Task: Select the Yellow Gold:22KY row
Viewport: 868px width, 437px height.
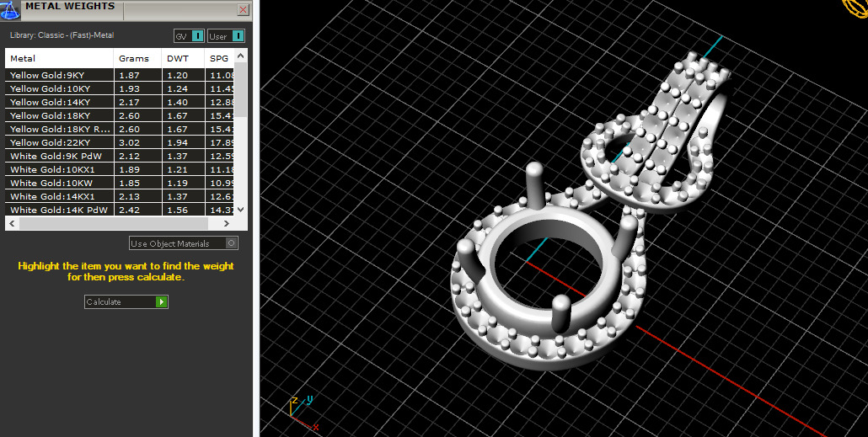Action: [119, 142]
